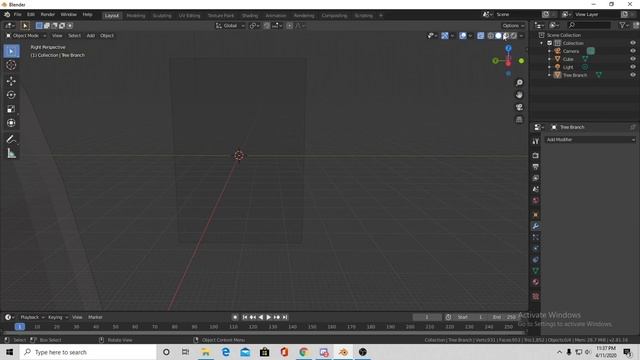
Task: Open the outliner filter dropdown
Action: coord(624,25)
